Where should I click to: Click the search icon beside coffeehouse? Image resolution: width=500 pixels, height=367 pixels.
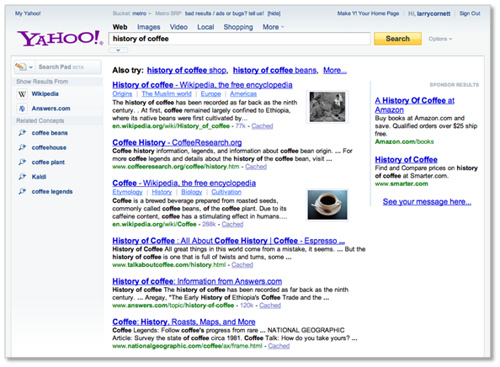22,147
